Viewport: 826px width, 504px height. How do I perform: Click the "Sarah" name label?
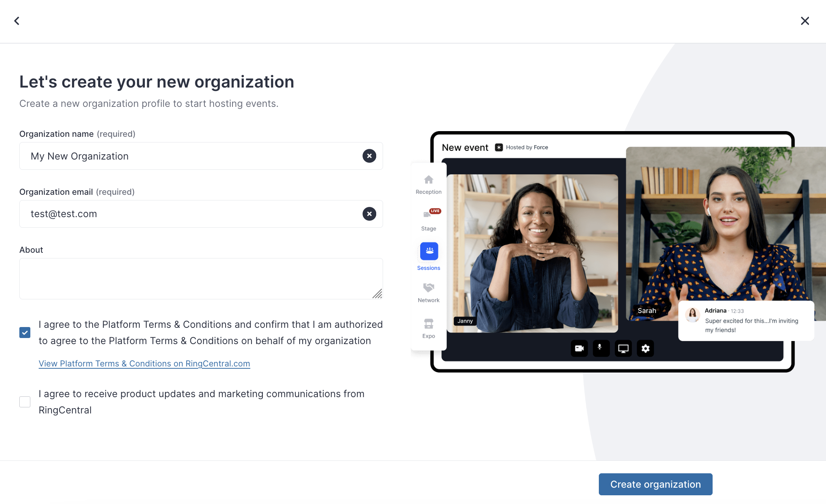click(x=647, y=311)
